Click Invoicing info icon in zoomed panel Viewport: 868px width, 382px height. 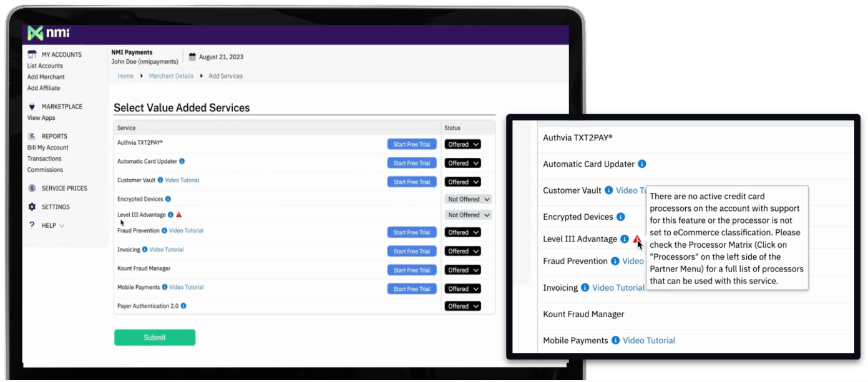585,288
